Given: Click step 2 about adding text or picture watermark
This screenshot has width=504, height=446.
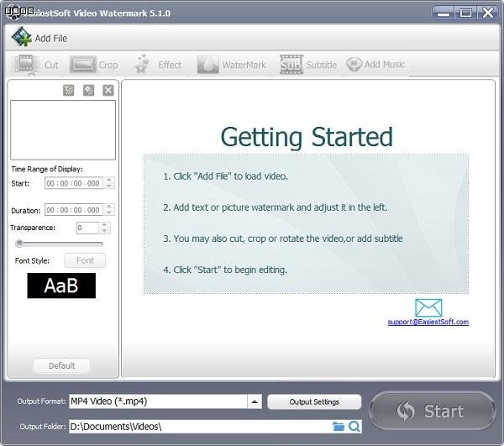Looking at the screenshot, I should click(276, 207).
